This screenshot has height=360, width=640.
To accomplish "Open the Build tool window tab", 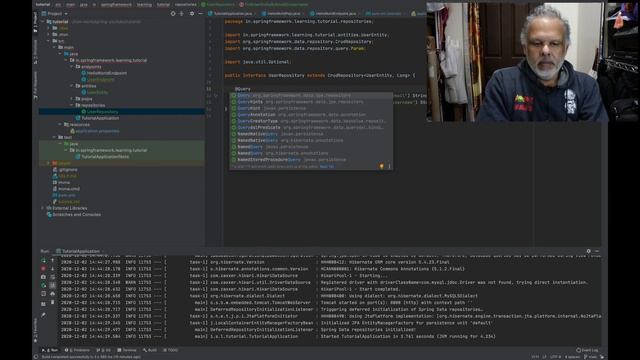I will tap(150, 350).
